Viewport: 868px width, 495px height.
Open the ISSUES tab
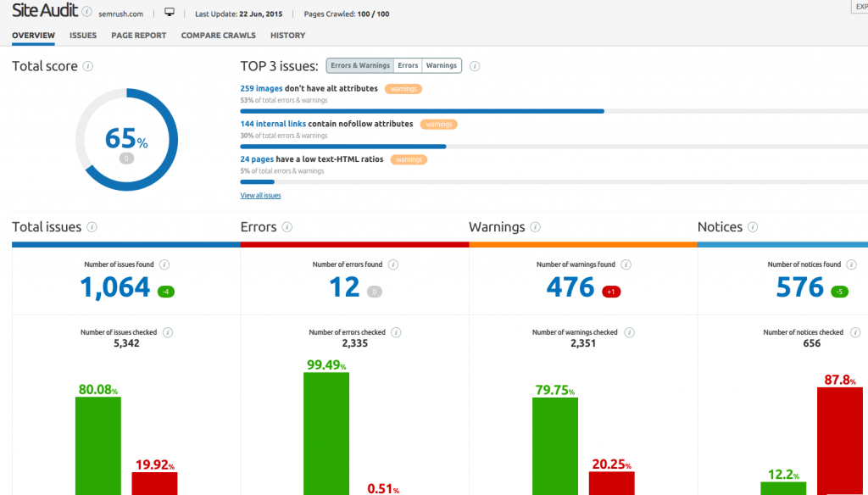click(82, 35)
